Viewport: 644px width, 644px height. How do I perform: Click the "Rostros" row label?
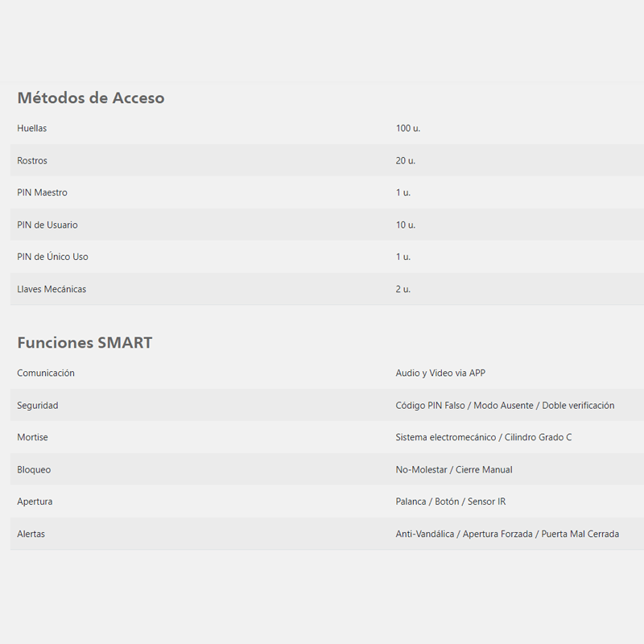[x=32, y=161]
